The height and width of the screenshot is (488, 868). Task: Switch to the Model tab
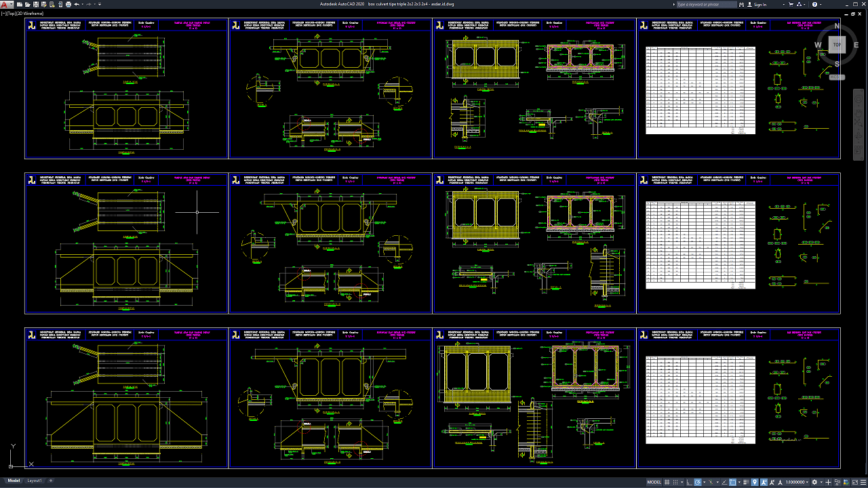tap(14, 481)
